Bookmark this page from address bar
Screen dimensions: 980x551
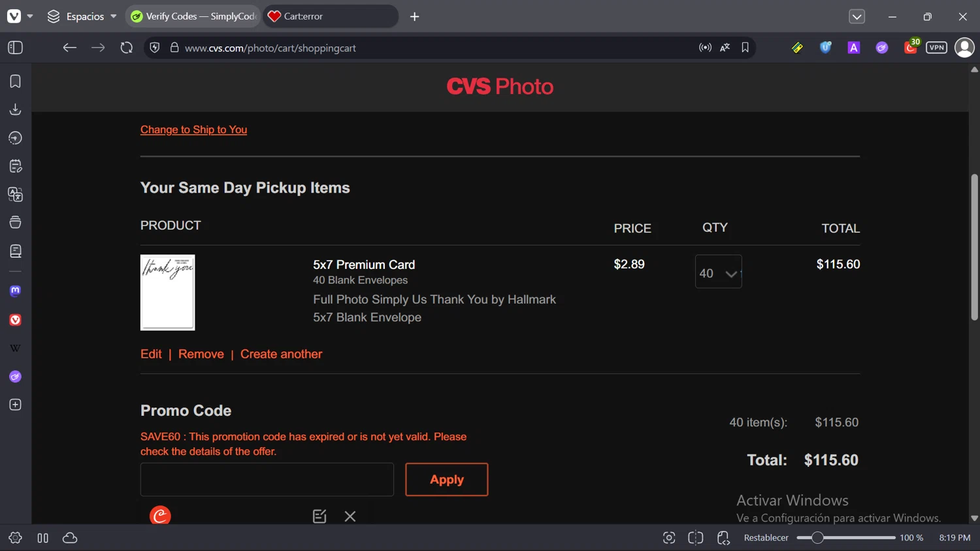click(x=745, y=48)
